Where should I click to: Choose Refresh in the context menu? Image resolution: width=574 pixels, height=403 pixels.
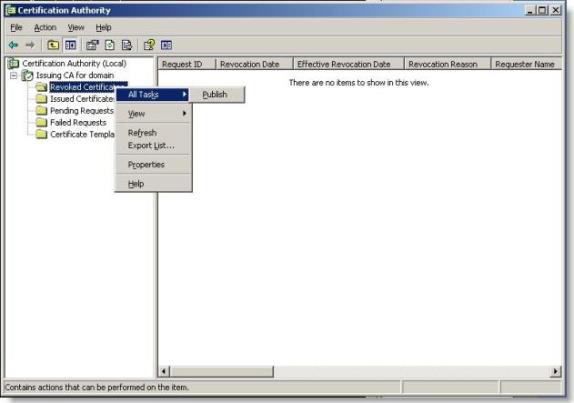pos(153,133)
